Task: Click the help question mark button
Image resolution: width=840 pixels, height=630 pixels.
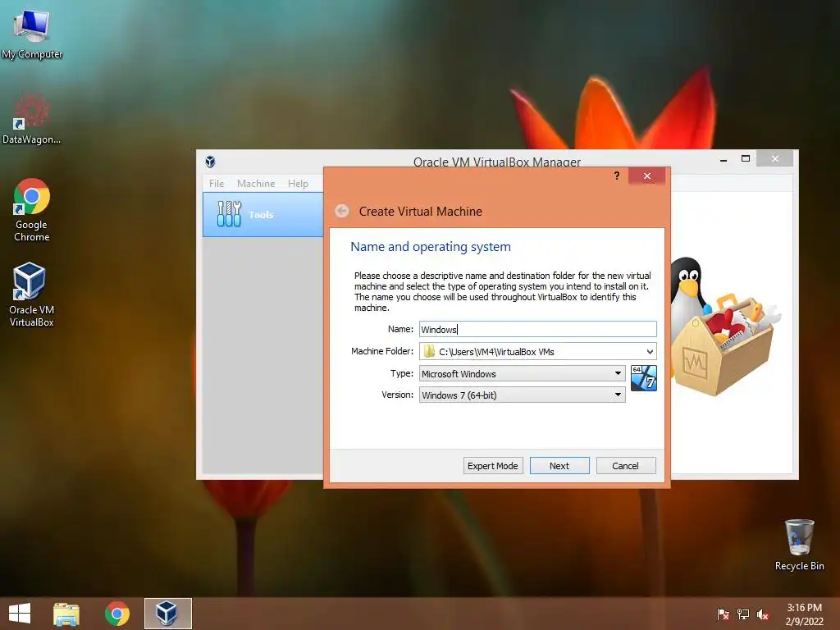Action: tap(617, 176)
